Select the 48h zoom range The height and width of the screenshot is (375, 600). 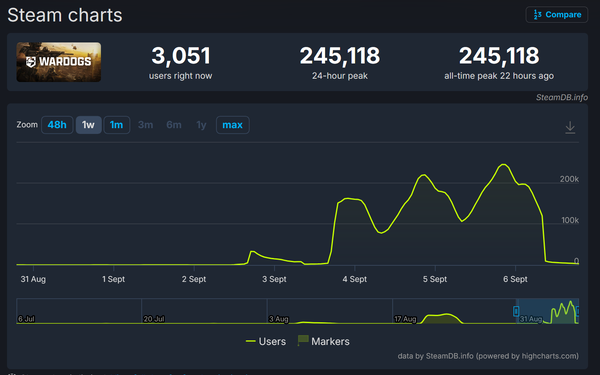tap(57, 125)
